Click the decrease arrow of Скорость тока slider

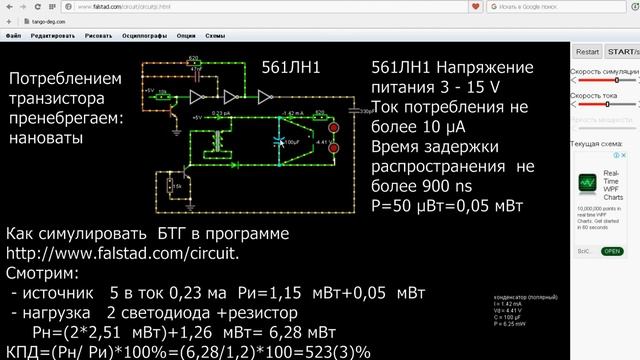click(573, 104)
